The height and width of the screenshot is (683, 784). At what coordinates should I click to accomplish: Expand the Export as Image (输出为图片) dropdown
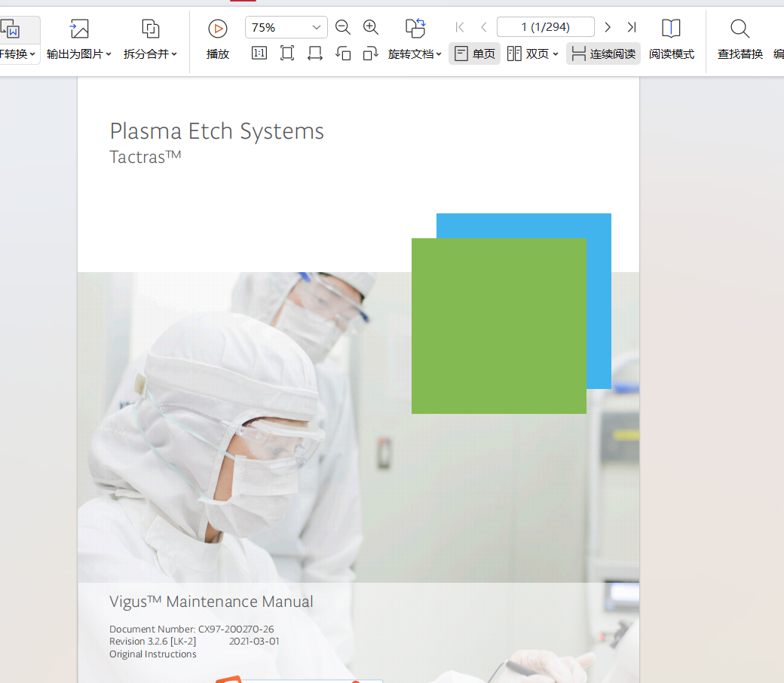(78, 39)
